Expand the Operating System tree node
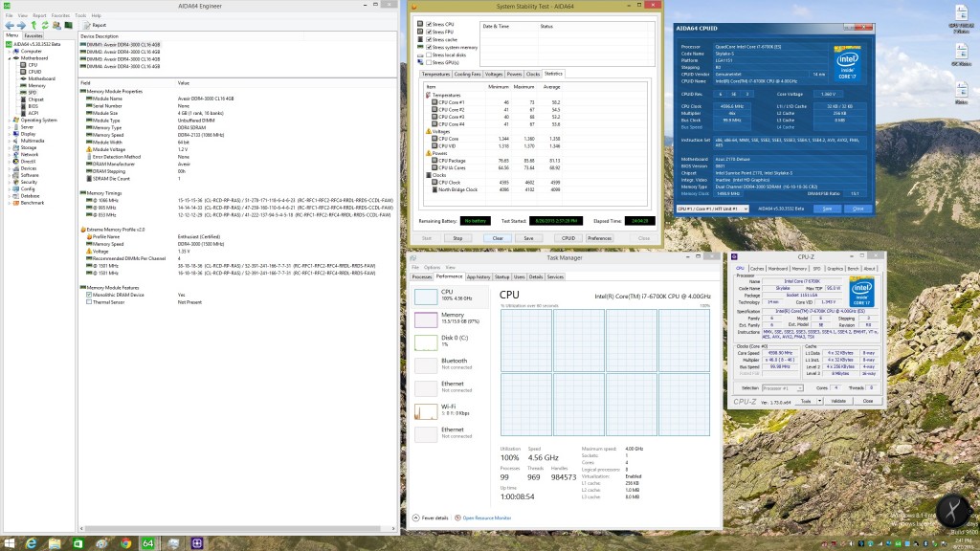Image resolution: width=980 pixels, height=551 pixels. coord(10,120)
